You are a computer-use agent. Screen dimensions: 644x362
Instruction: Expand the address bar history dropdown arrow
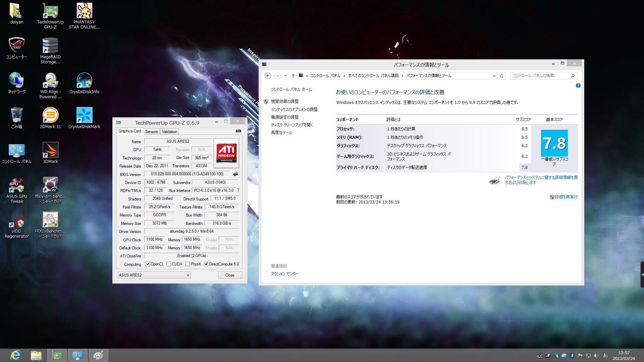[x=494, y=76]
